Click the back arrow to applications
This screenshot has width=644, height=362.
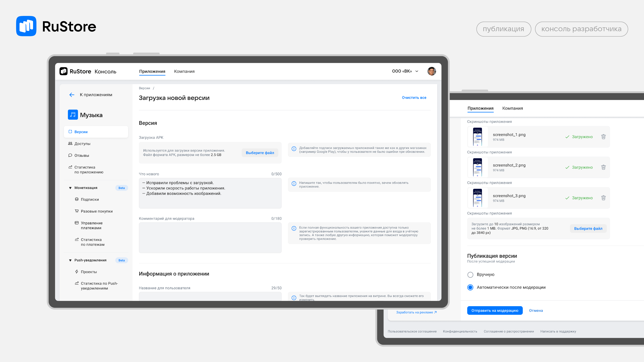coord(72,95)
